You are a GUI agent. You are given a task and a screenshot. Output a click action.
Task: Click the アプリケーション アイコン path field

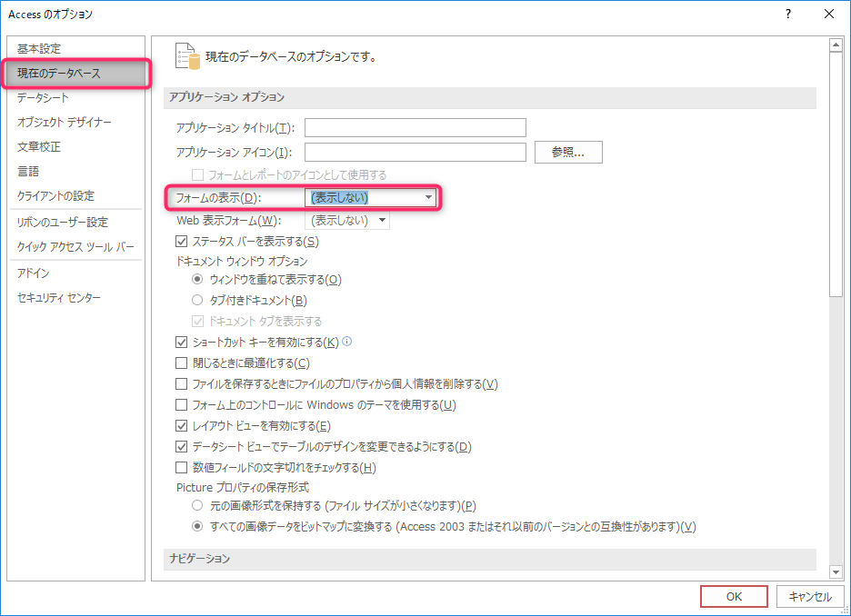click(x=415, y=153)
